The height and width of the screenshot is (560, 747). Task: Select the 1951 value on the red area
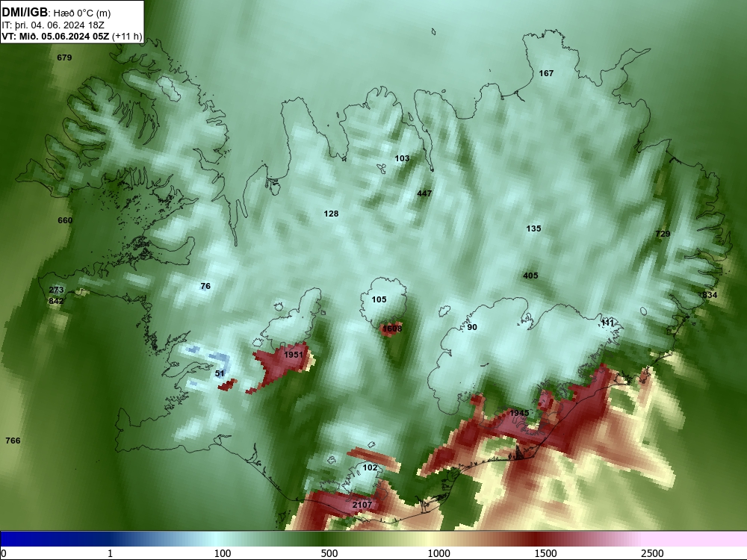tap(293, 355)
